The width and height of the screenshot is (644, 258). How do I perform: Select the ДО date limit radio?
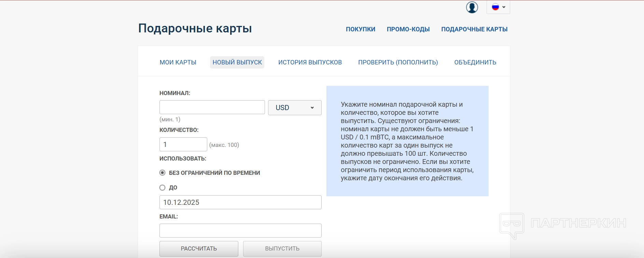163,188
